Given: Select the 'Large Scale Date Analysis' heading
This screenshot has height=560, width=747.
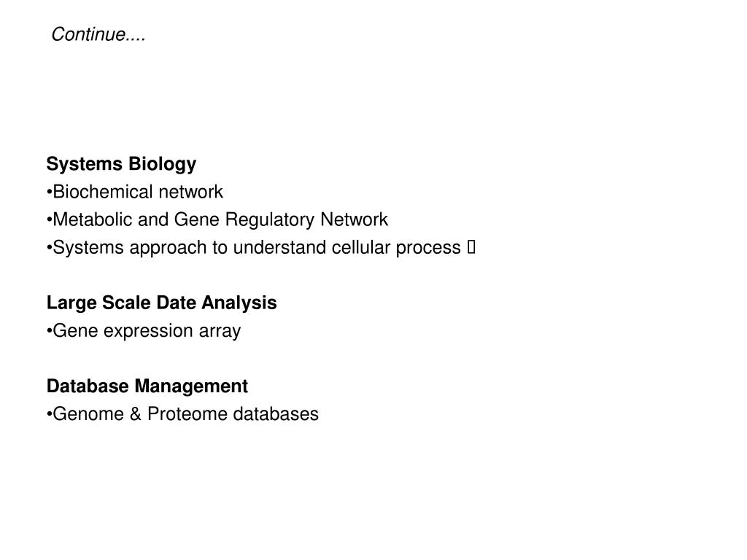Looking at the screenshot, I should click(x=161, y=303).
